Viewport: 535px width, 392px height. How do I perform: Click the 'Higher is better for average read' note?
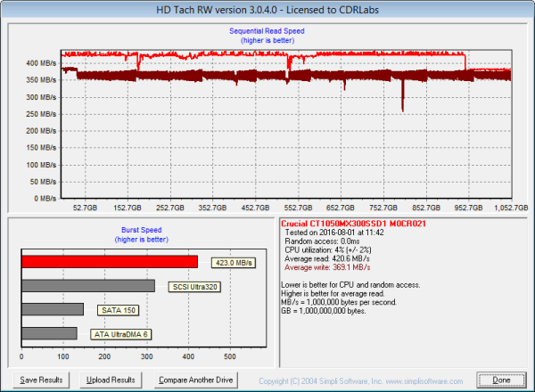point(333,293)
